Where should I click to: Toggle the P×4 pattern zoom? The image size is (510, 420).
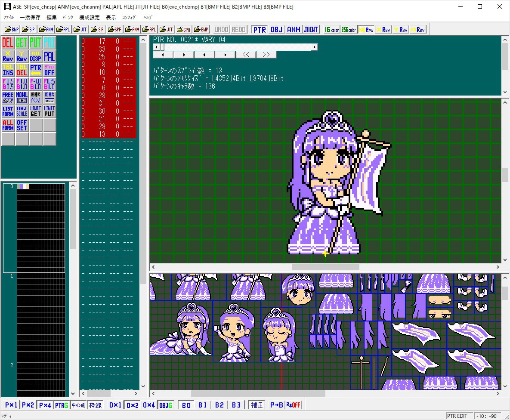click(x=45, y=405)
